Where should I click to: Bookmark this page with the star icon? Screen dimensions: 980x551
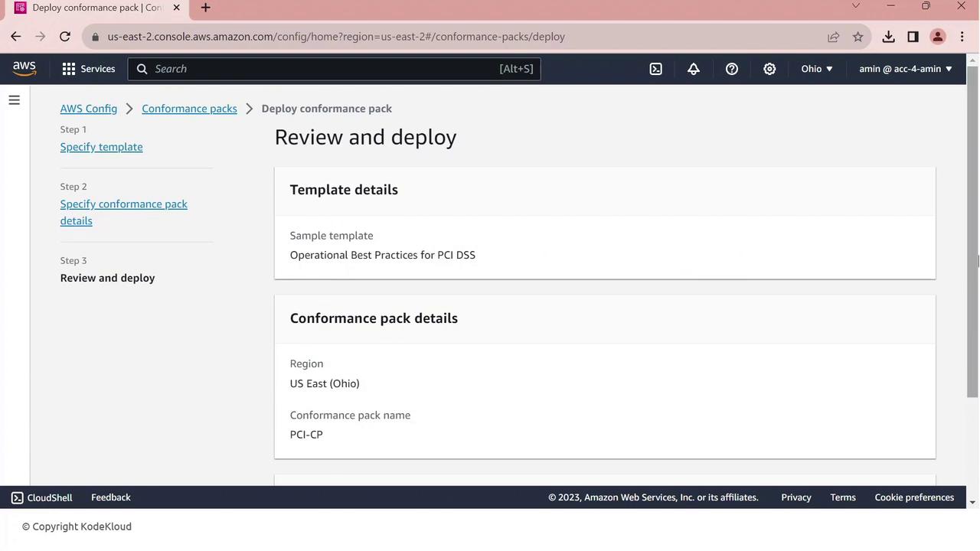(858, 37)
